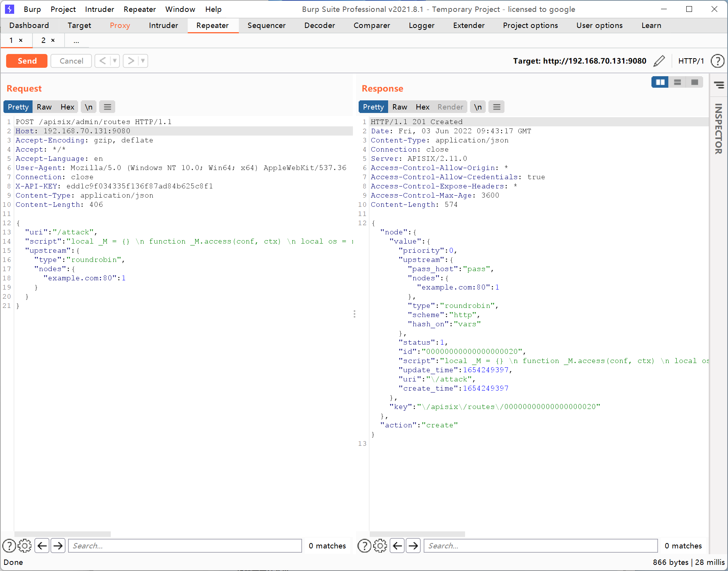Open Repeater help question mark icon
Viewport: 728px width, 571px height.
718,61
